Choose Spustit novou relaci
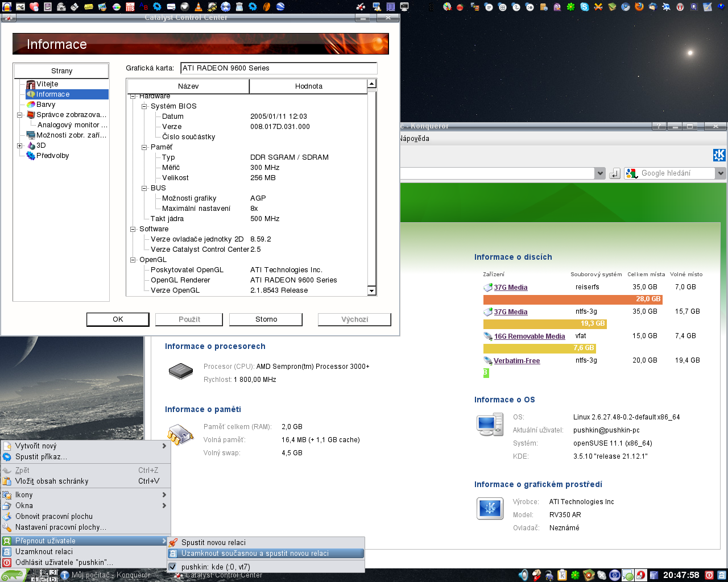The width and height of the screenshot is (728, 582). tap(266, 543)
